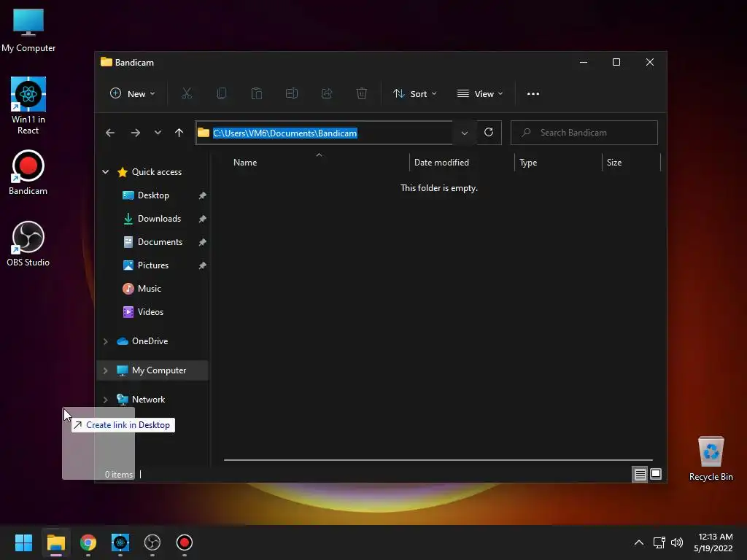Switch to details view layout icon
This screenshot has height=560, width=747.
640,474
